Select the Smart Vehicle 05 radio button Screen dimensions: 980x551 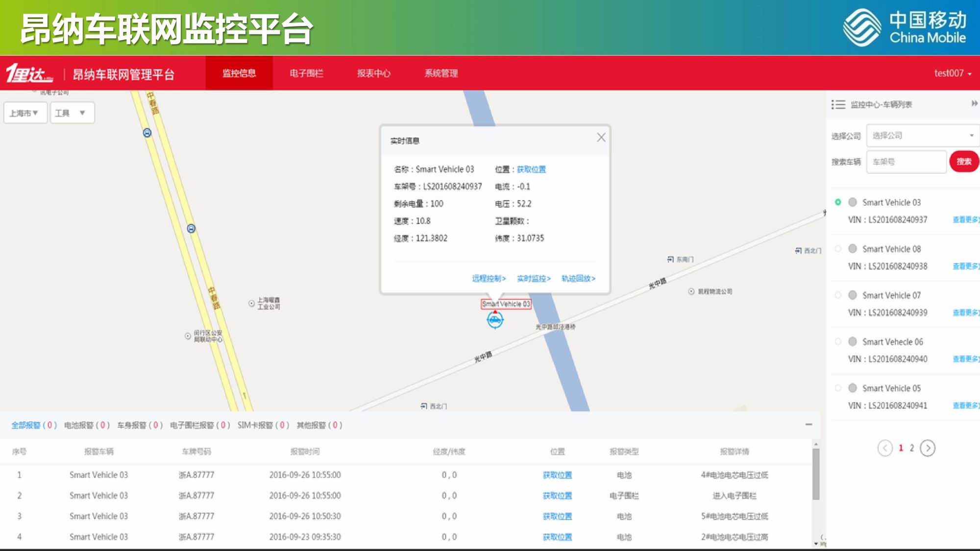coord(838,388)
